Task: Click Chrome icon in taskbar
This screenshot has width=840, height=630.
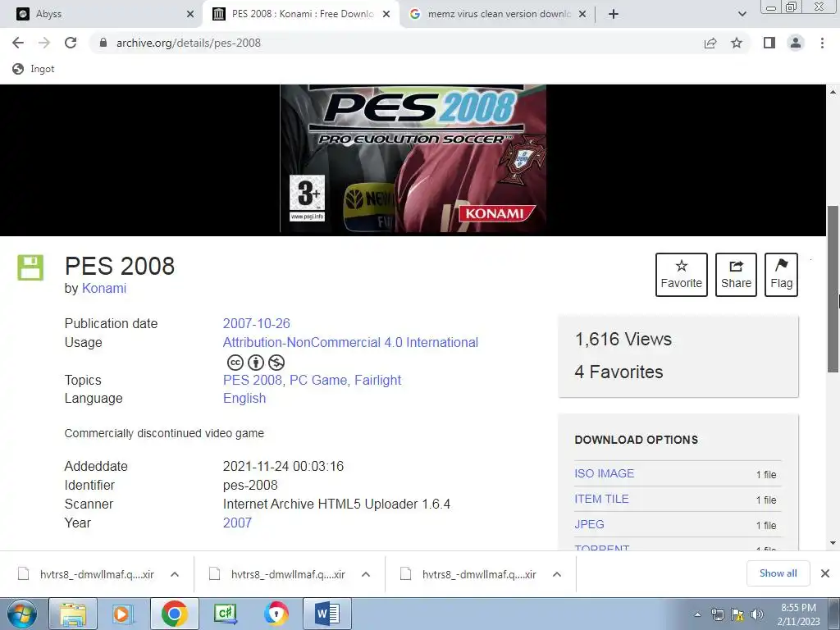Action: pyautogui.click(x=174, y=614)
